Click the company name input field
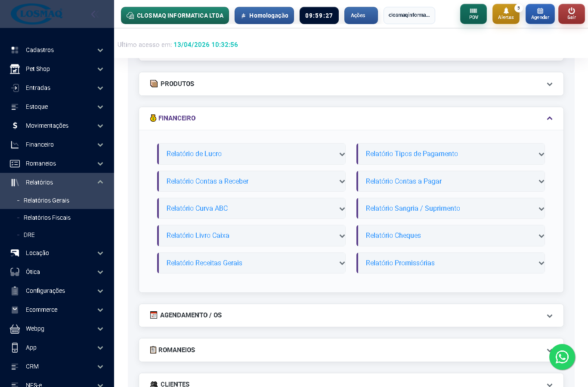 click(409, 15)
